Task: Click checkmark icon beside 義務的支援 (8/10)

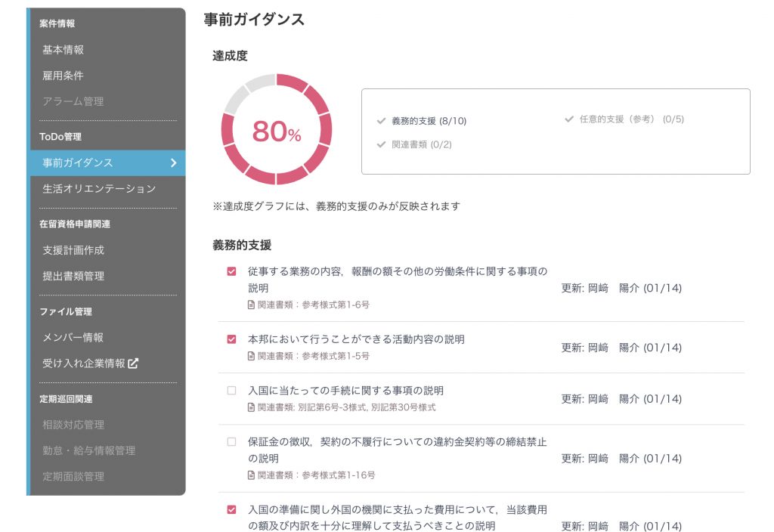Action: pyautogui.click(x=381, y=121)
